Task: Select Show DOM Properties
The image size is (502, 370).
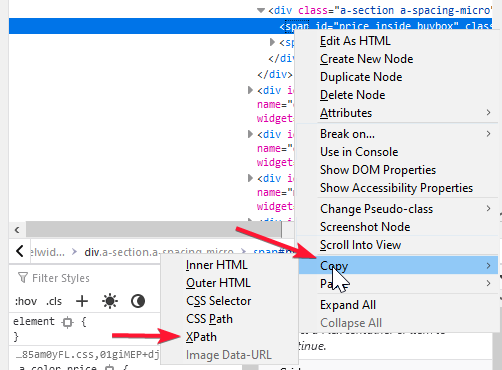Action: (x=378, y=170)
